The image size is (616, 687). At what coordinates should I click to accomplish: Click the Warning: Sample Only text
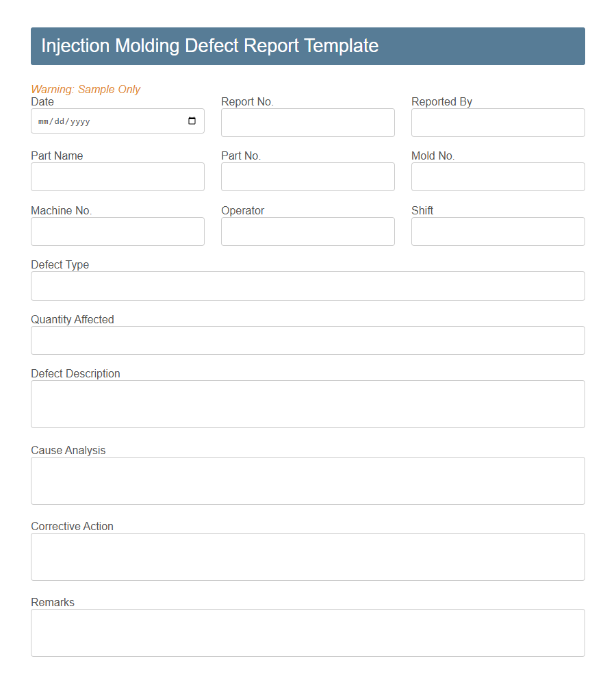[x=85, y=89]
